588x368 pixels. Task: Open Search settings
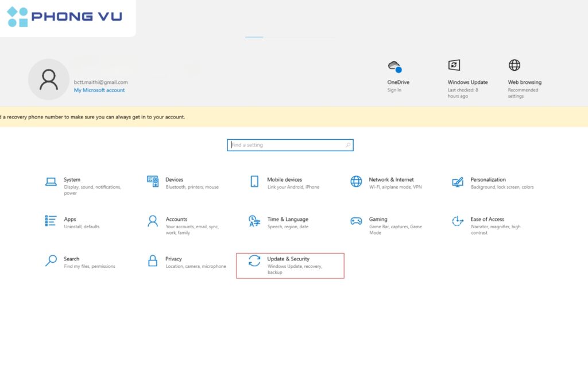click(71, 259)
